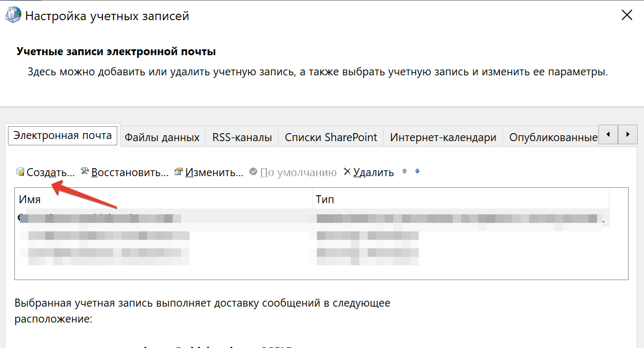
Task: Select the "RSS-каналы" tab
Action: tap(242, 137)
